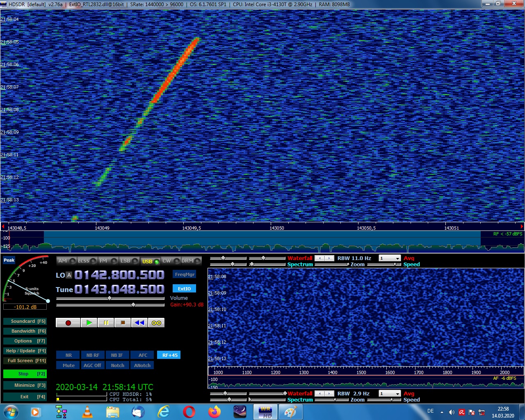
Task: Open Help / Update [F1]
Action: pyautogui.click(x=25, y=351)
